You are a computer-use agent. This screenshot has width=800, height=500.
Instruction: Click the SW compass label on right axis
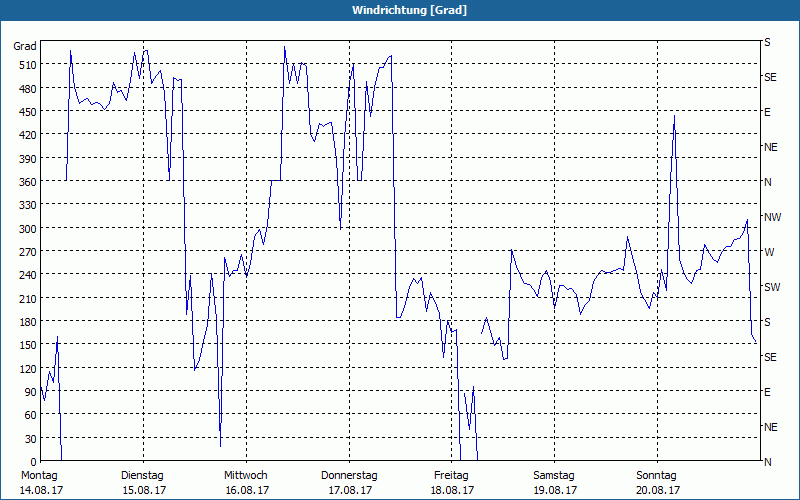(x=772, y=287)
